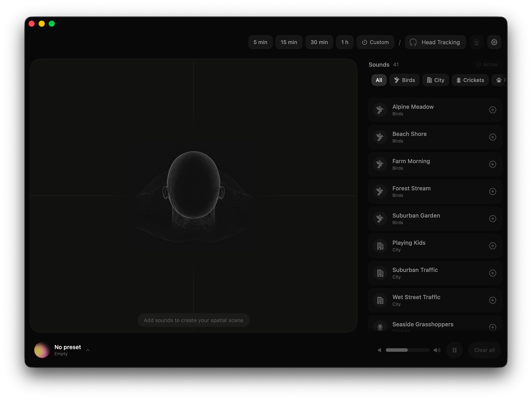Viewport: 532px width, 400px height.
Task: Click the "Forest Stream" sound name
Action: (411, 189)
